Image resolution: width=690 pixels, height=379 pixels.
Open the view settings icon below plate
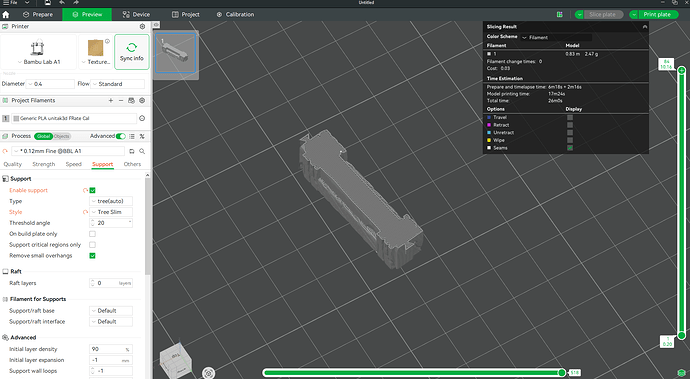point(209,373)
